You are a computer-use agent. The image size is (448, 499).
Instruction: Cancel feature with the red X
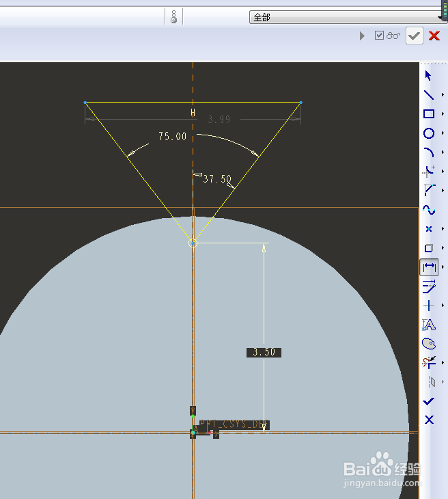pyautogui.click(x=434, y=36)
